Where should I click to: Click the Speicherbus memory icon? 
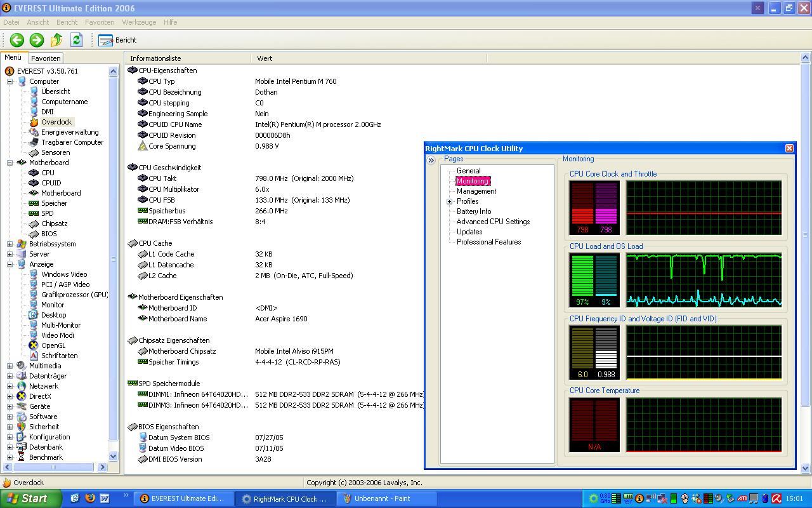point(142,211)
